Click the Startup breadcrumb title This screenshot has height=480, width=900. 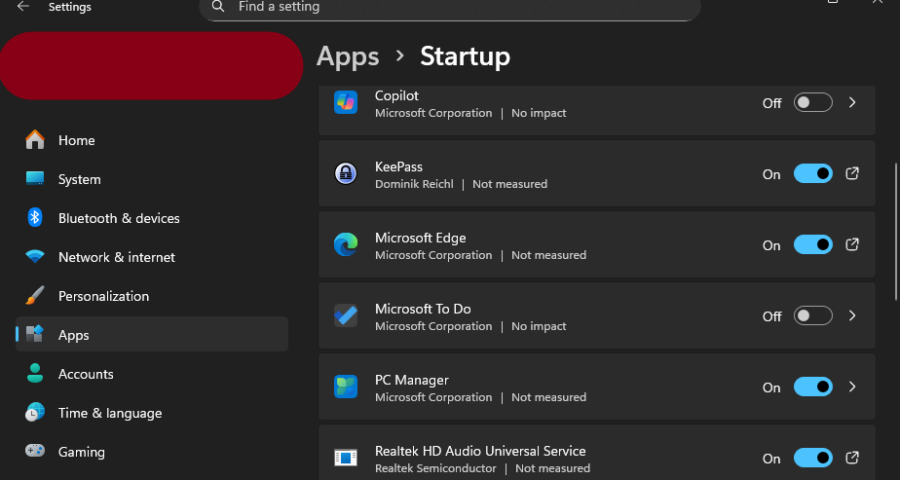465,57
